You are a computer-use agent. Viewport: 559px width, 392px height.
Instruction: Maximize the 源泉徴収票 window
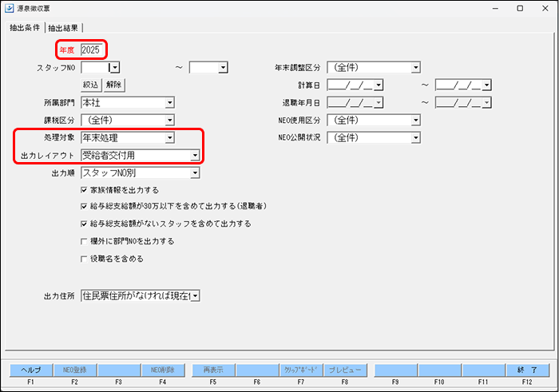(520, 8)
